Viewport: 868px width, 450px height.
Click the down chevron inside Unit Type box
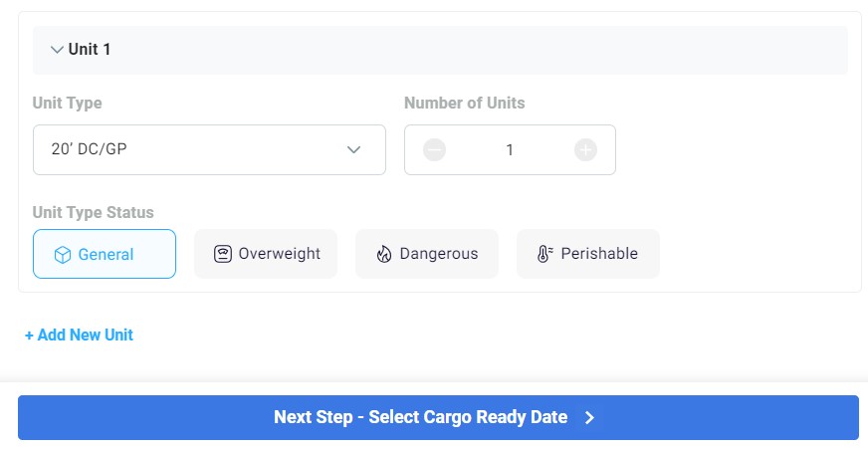pyautogui.click(x=353, y=149)
